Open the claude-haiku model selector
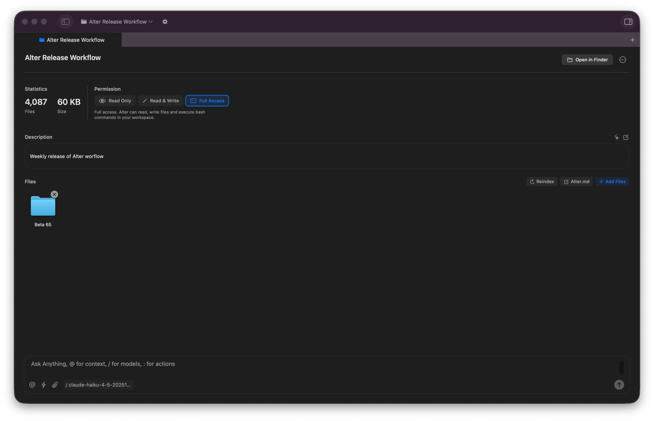 [98, 385]
